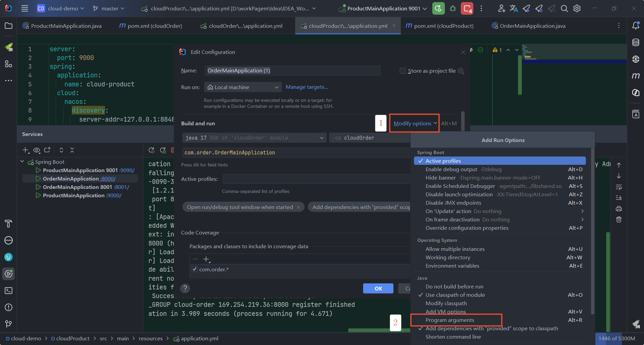Enable Do not build before run

(x=500, y=286)
